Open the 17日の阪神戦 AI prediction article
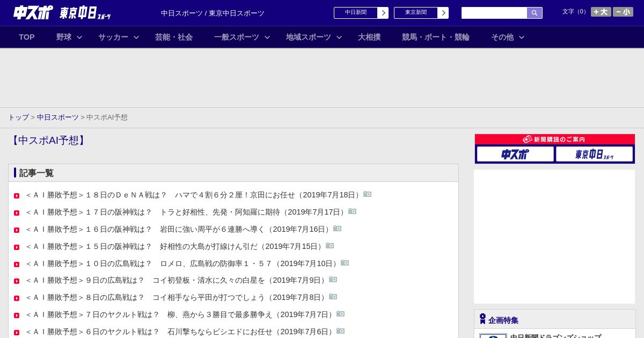 (x=186, y=212)
